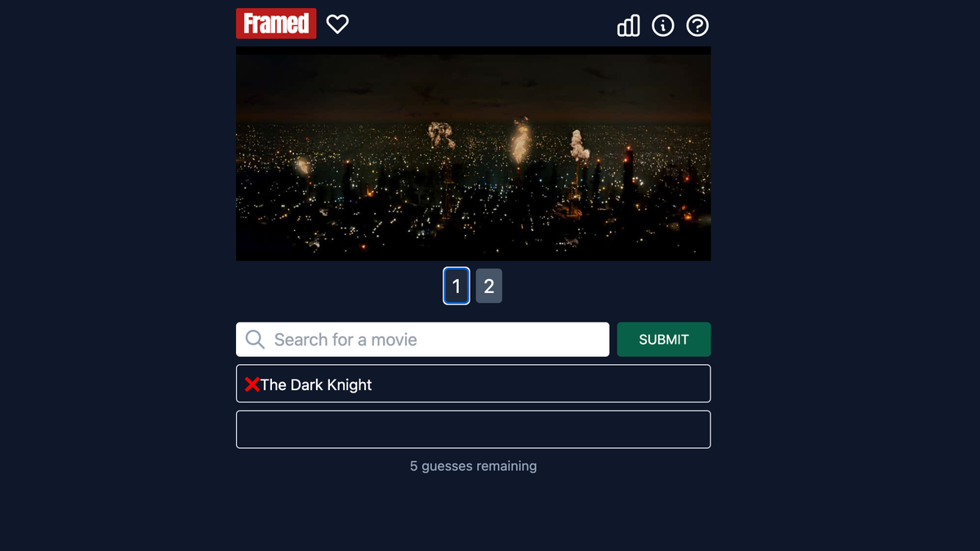This screenshot has width=980, height=551.
Task: Click the magnifier icon in search field
Action: tap(255, 340)
